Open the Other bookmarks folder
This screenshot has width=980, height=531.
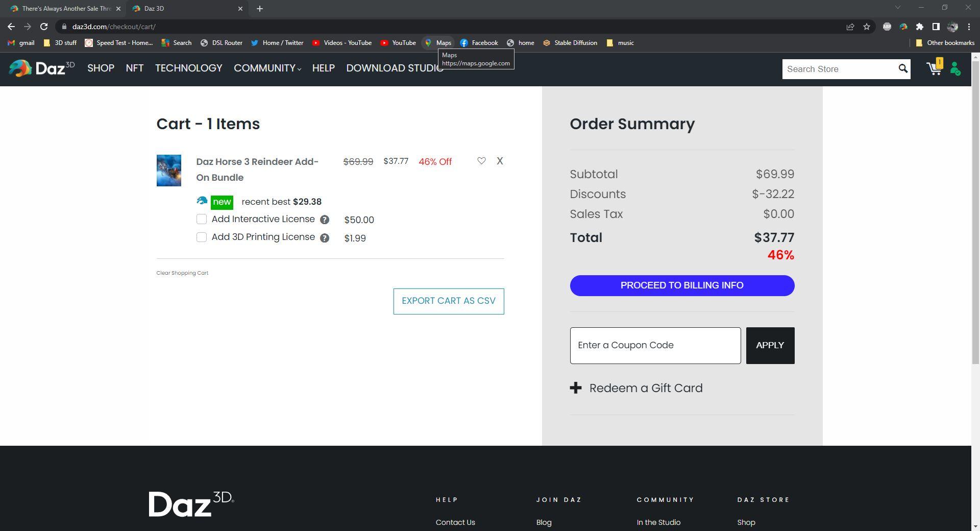[945, 43]
